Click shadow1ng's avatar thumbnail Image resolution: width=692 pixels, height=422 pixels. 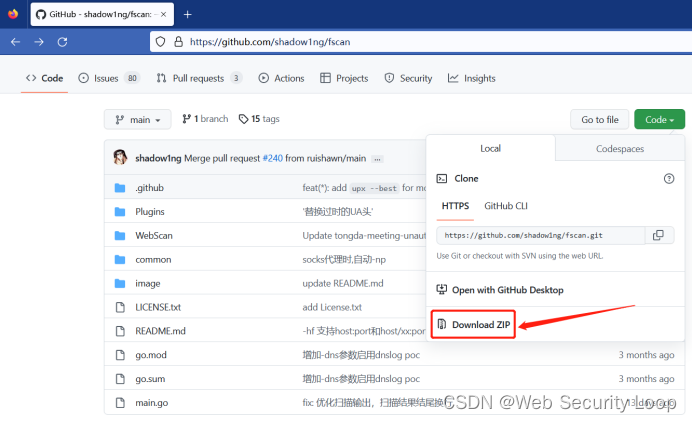coord(120,157)
